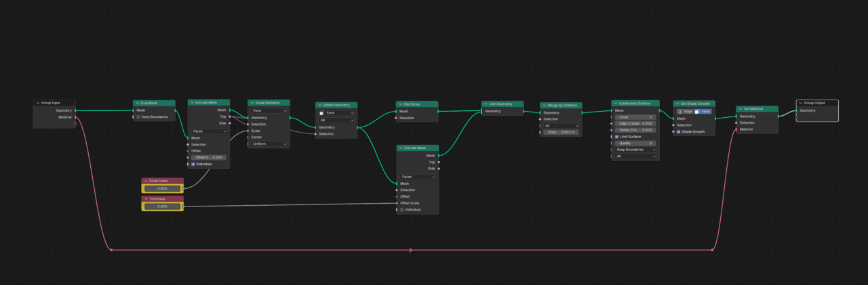Open All dropdown in Merge by Distance
Image resolution: width=868 pixels, height=285 pixels.
(x=561, y=126)
